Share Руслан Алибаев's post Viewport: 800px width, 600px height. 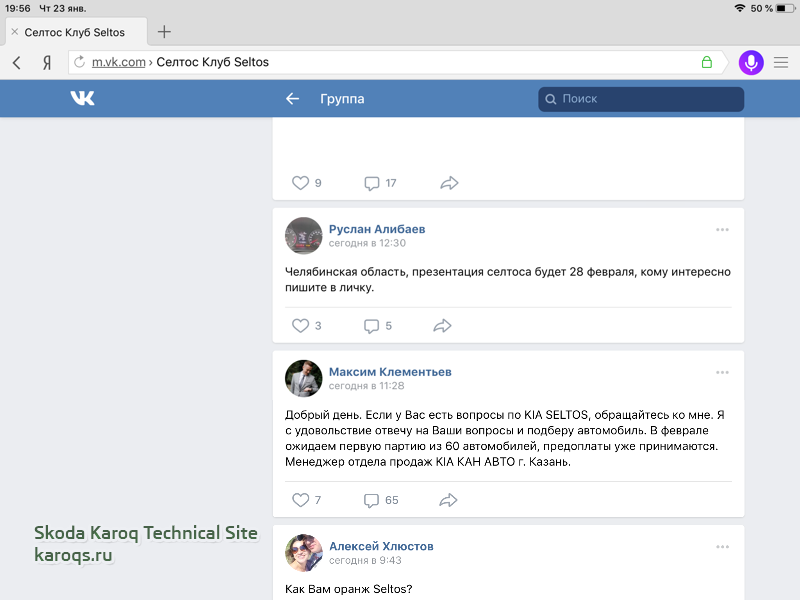443,325
